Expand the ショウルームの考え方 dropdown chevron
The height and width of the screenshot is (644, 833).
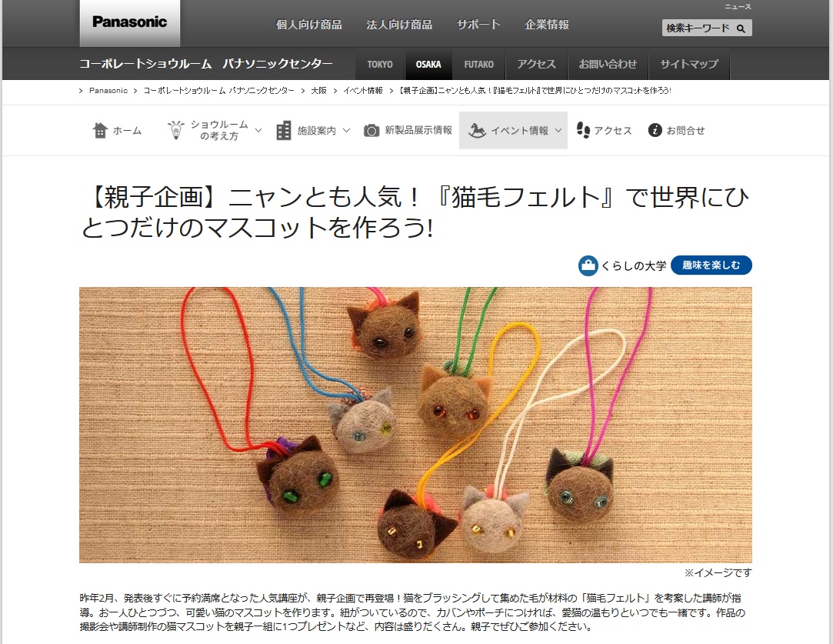(258, 130)
